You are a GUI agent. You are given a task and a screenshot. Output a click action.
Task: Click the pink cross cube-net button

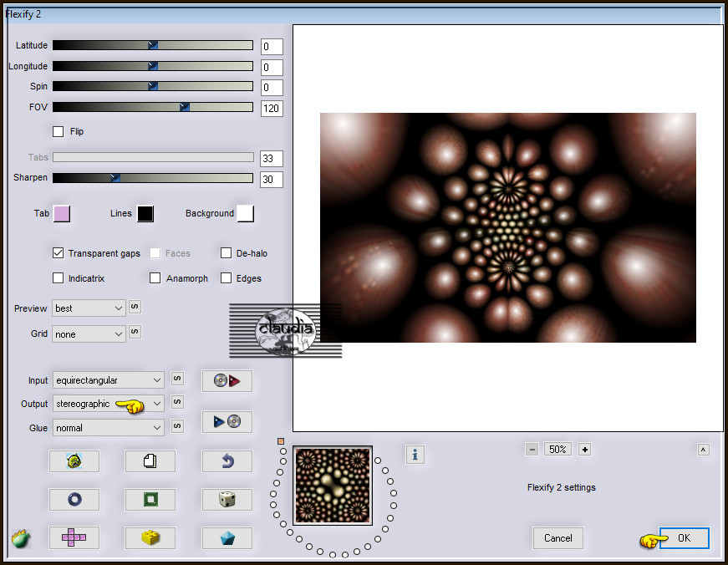[74, 537]
